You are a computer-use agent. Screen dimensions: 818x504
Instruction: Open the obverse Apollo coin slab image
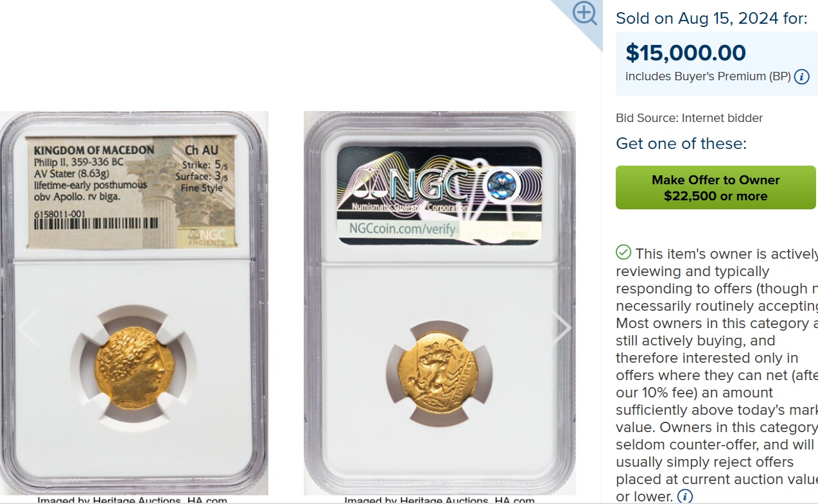[134, 303]
